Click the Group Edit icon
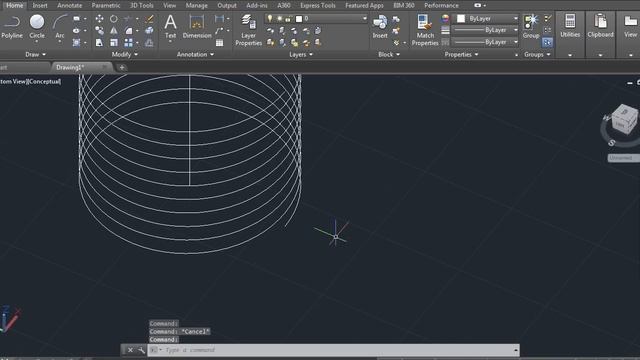Viewport: 640px width, 360px height. tap(548, 30)
